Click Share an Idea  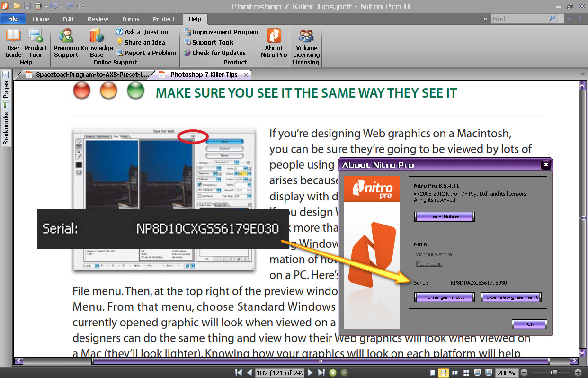(141, 42)
